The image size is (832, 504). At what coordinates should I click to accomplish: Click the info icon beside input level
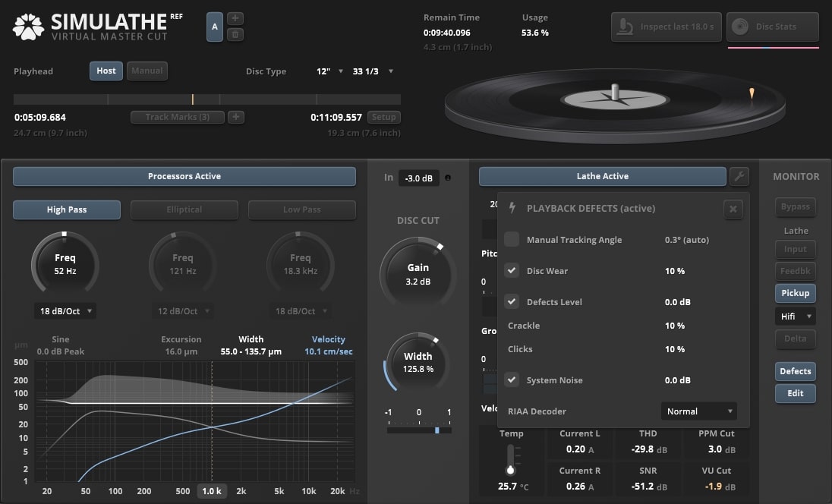click(447, 178)
